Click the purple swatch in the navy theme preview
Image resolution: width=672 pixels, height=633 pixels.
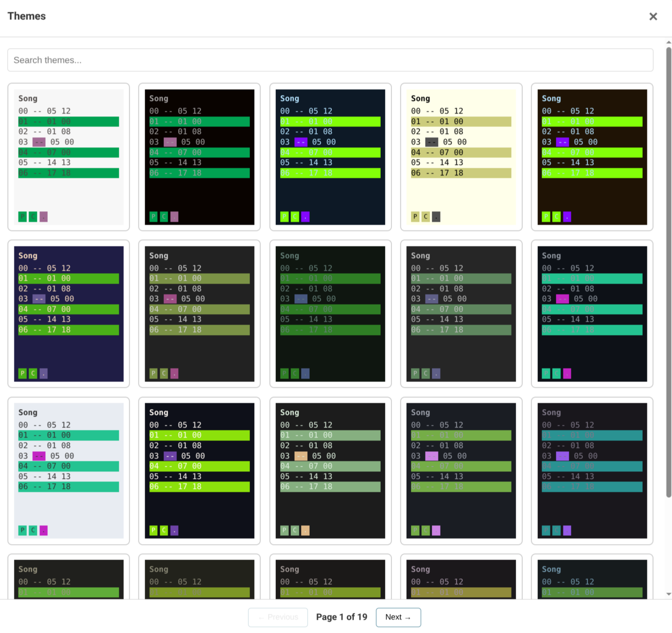click(305, 217)
